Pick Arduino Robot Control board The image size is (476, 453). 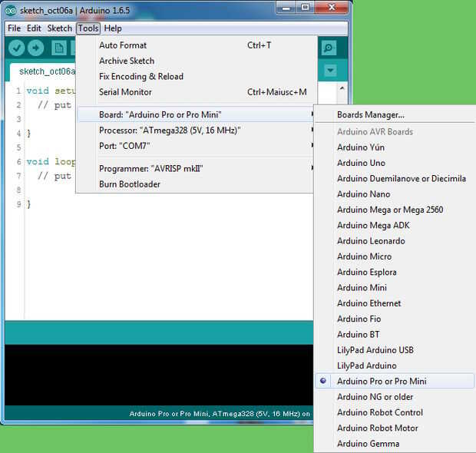point(395,412)
